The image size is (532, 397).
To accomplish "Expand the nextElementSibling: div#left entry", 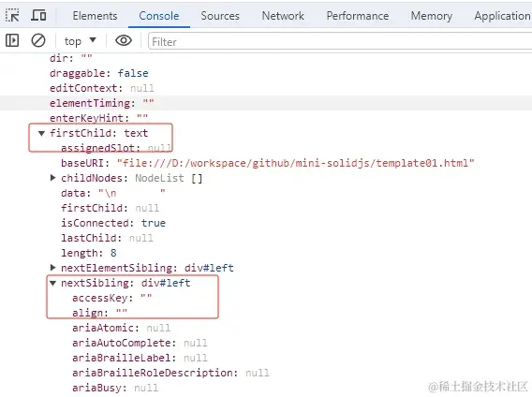I will click(x=52, y=268).
